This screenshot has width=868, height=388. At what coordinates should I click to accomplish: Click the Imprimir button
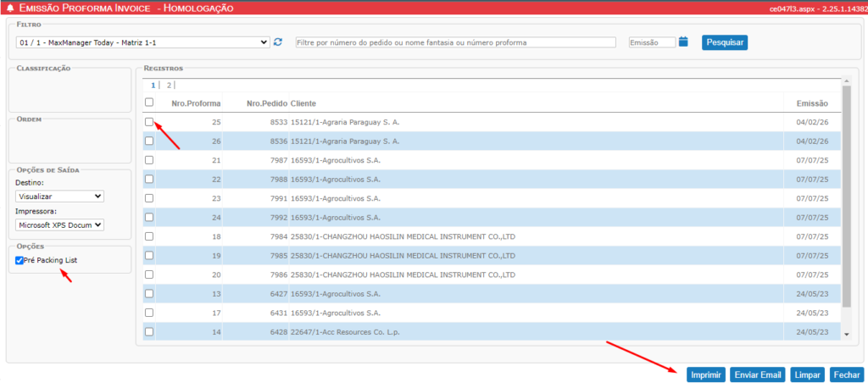click(x=705, y=374)
